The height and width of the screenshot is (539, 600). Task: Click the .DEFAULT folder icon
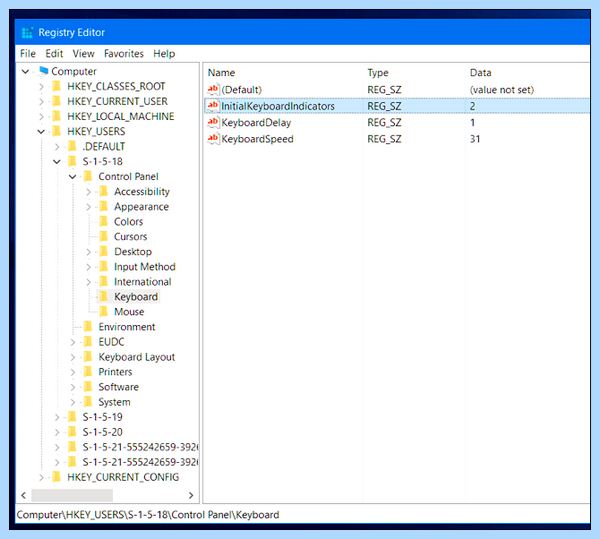tap(72, 146)
